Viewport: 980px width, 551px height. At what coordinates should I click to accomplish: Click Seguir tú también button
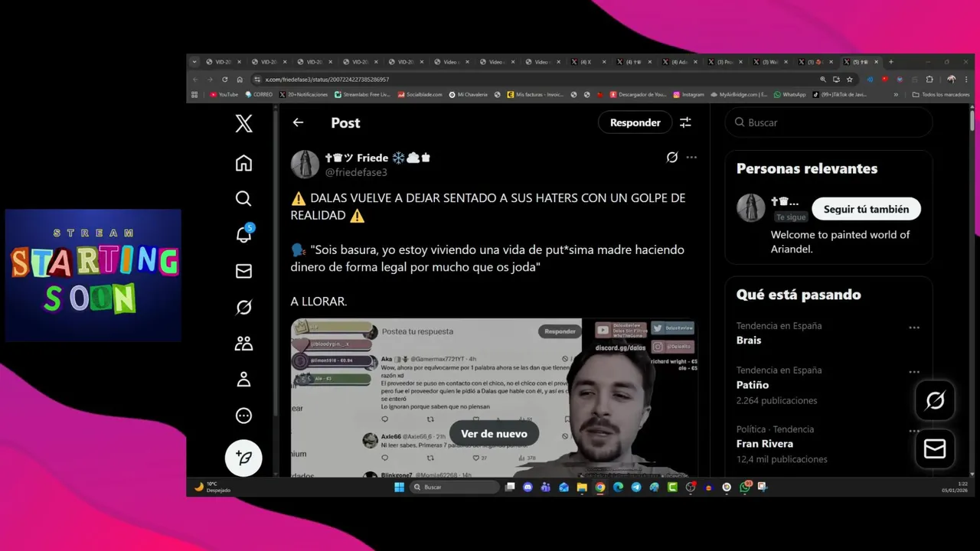point(867,209)
